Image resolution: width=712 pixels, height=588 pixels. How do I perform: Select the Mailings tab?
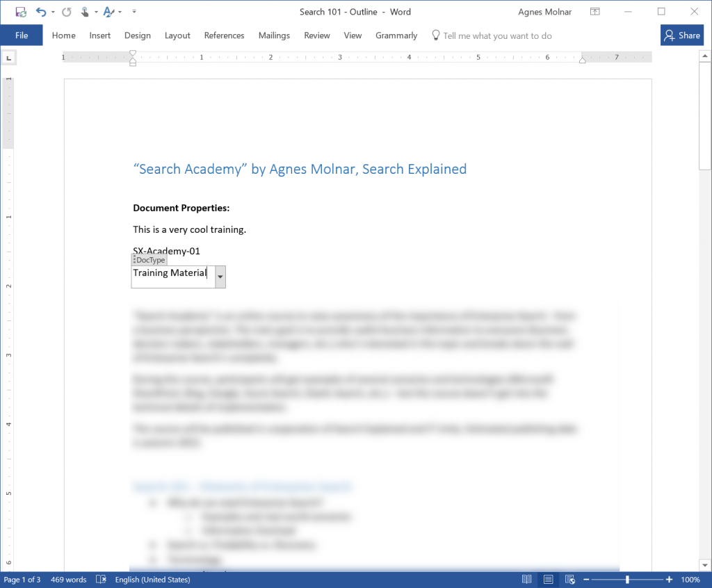(x=274, y=35)
